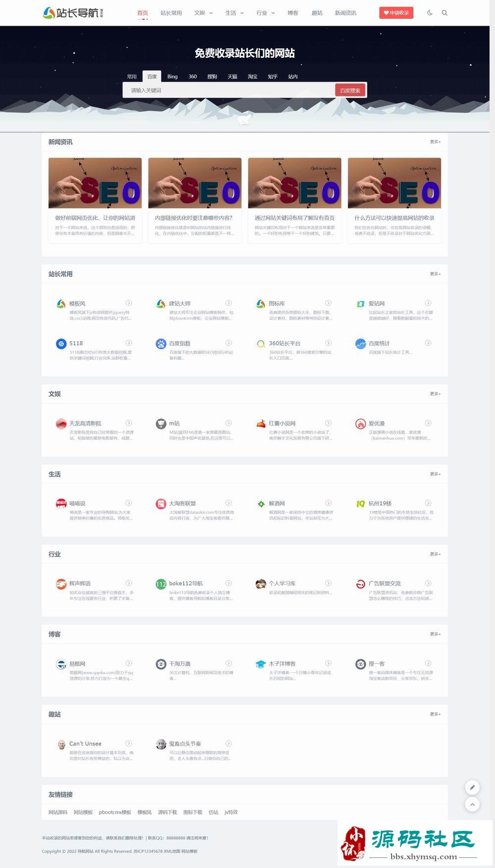Open 站长常用 in the navigation bar
This screenshot has width=495, height=868.
[x=171, y=13]
